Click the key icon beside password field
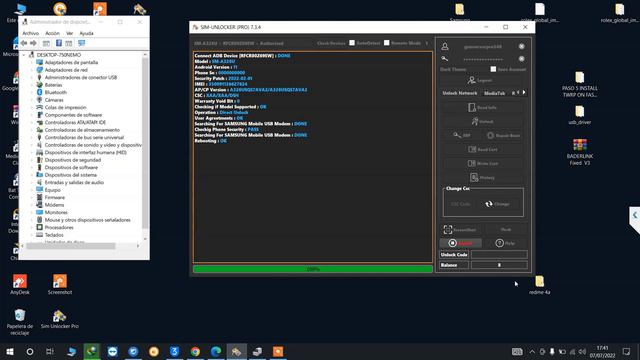 point(445,59)
